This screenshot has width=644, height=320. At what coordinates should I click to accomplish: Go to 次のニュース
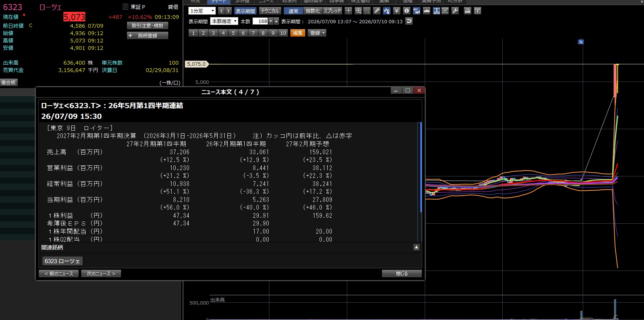click(101, 273)
